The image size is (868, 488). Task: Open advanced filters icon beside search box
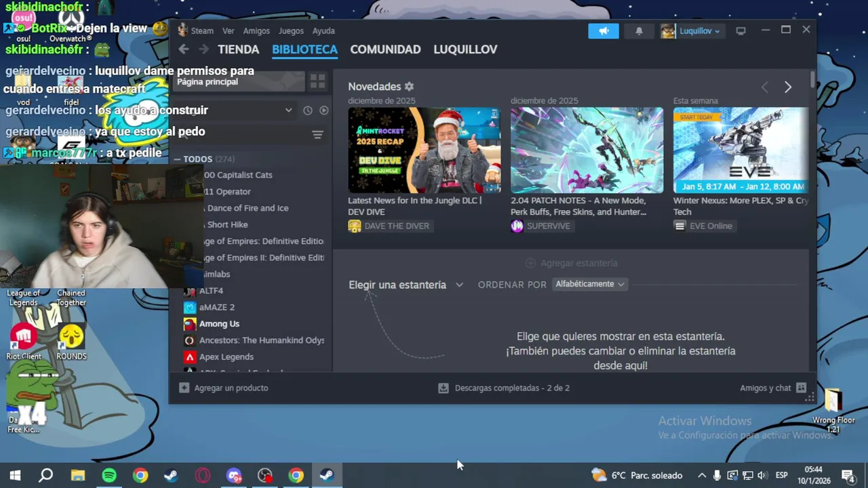click(x=317, y=135)
